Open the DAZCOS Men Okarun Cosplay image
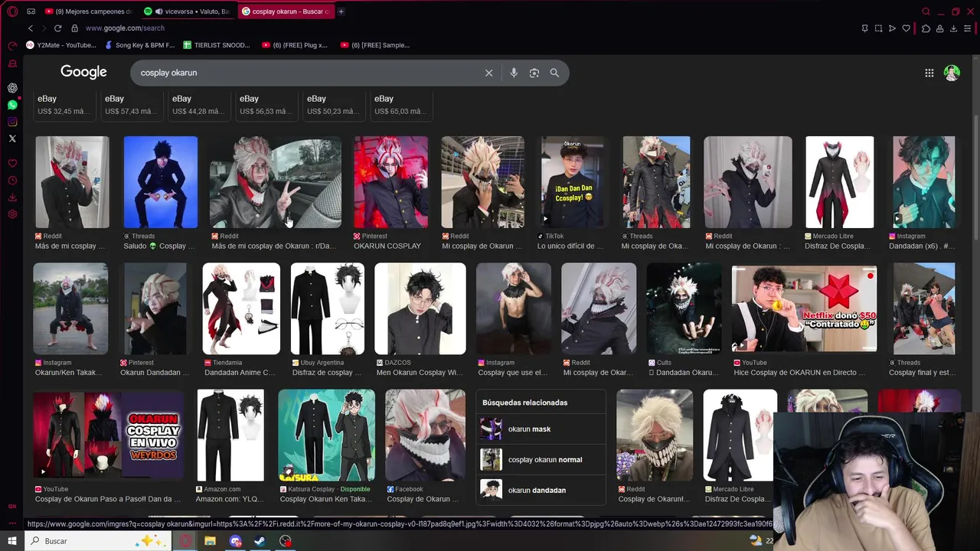980x551 pixels. click(420, 308)
